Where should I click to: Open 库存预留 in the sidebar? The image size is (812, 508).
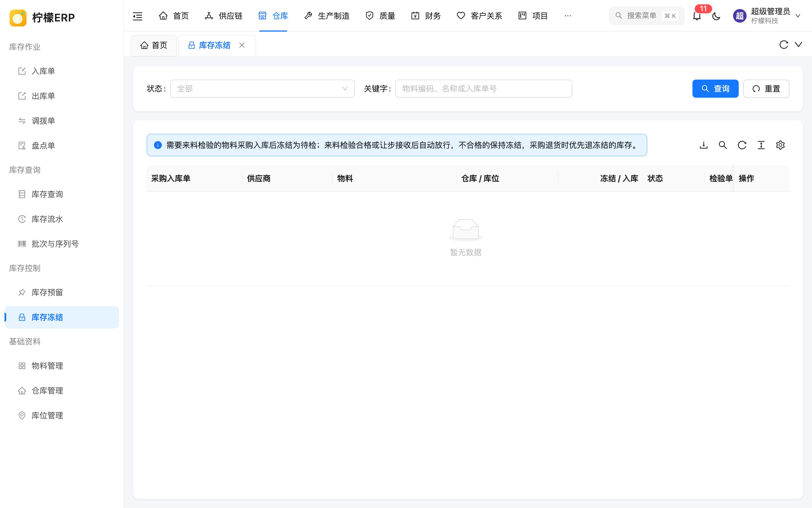pos(62,292)
